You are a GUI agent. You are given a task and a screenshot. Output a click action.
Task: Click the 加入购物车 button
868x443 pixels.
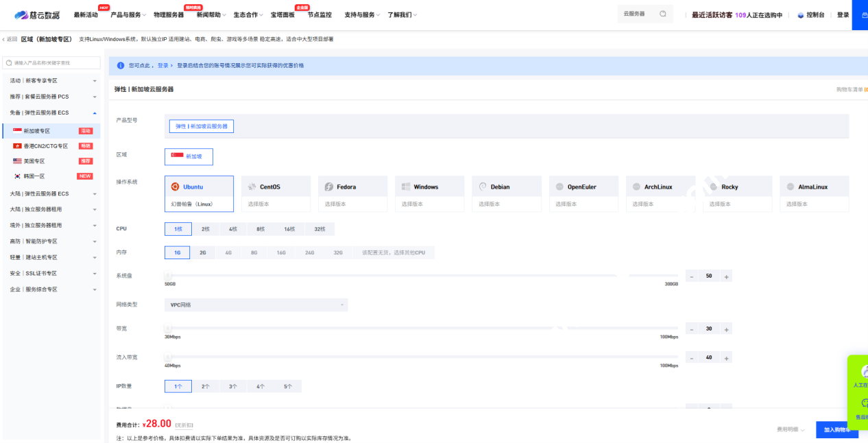(x=836, y=429)
